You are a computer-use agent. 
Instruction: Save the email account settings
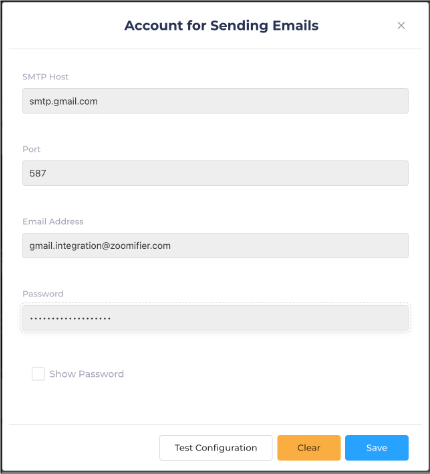coord(377,448)
